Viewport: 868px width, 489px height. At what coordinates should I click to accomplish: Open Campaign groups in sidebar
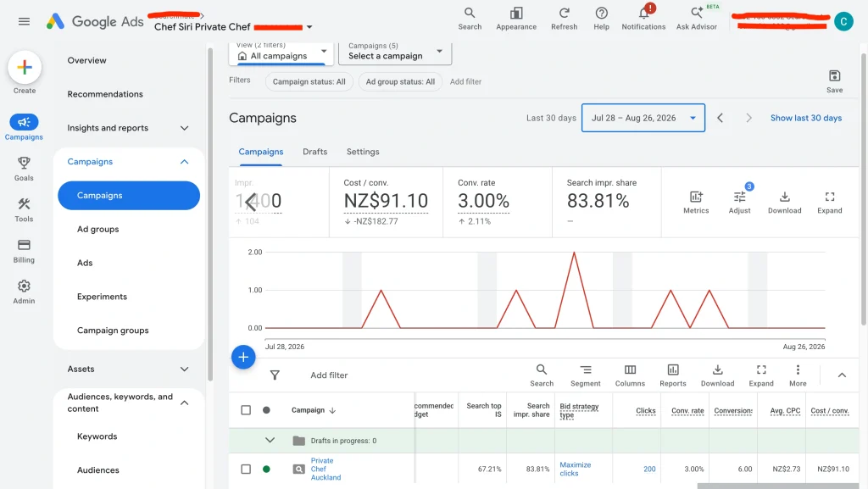(x=113, y=331)
